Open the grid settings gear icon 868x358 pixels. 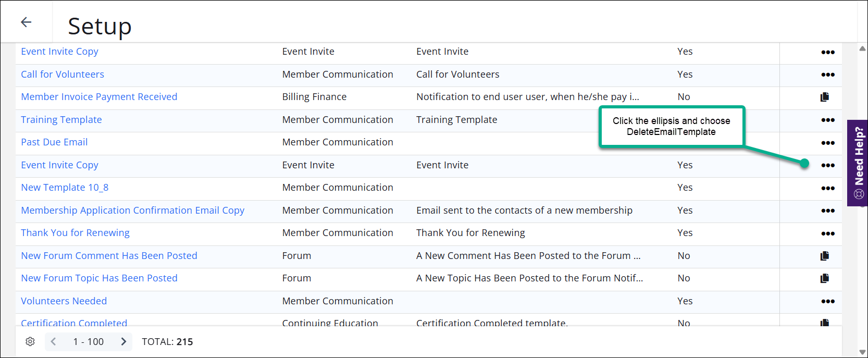(30, 341)
